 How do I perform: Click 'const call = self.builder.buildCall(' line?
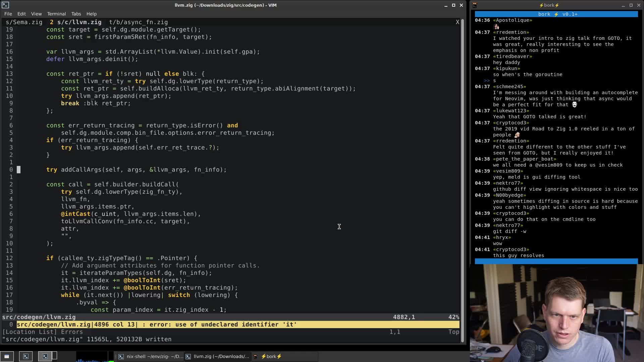112,184
